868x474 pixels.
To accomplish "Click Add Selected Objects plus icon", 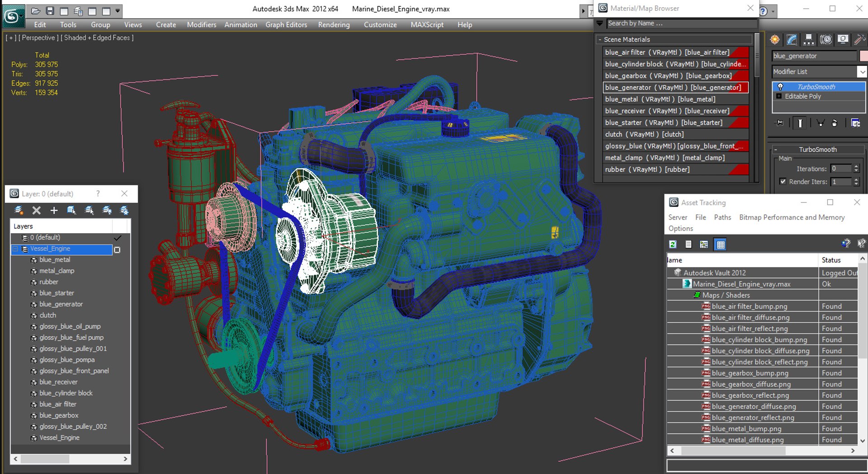I will 54,210.
